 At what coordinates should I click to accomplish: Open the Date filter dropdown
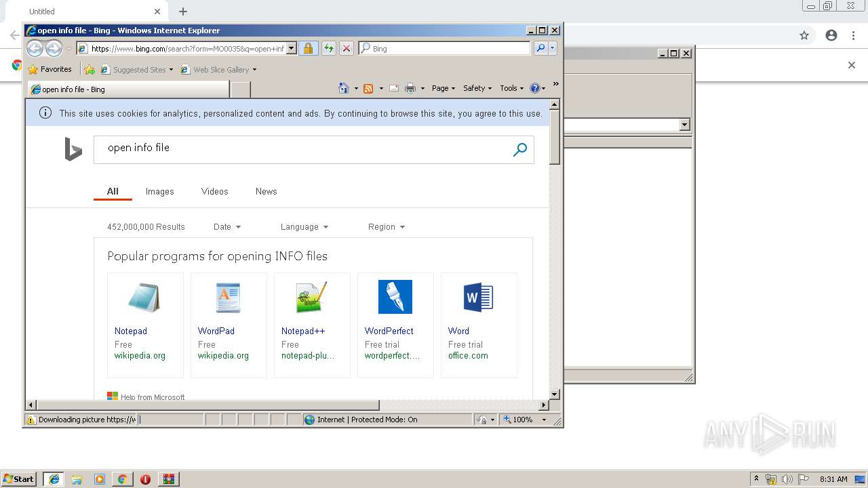(x=227, y=227)
